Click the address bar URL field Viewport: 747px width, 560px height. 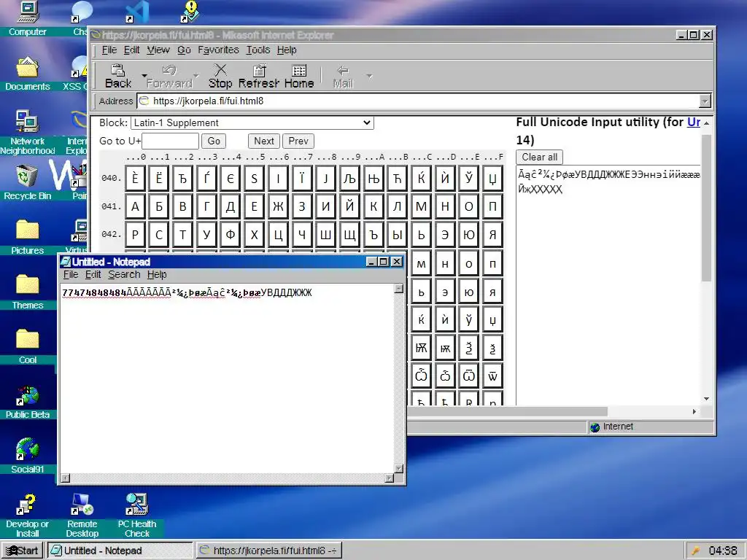pyautogui.click(x=419, y=101)
